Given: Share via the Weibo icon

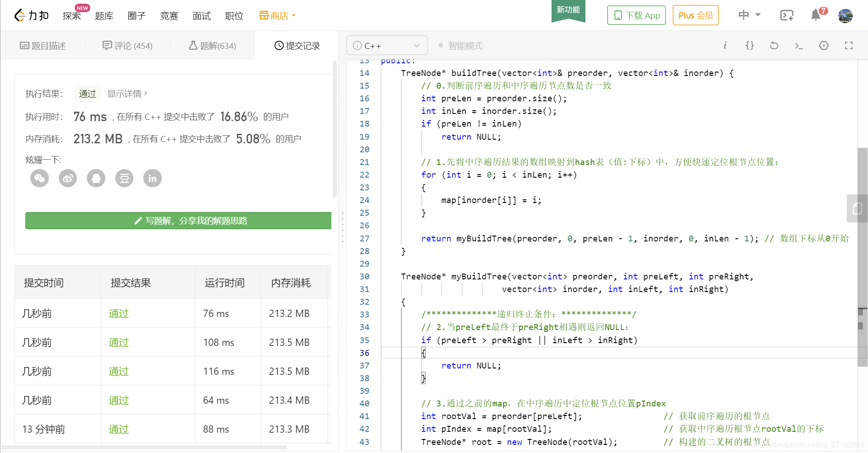Looking at the screenshot, I should click(x=68, y=178).
